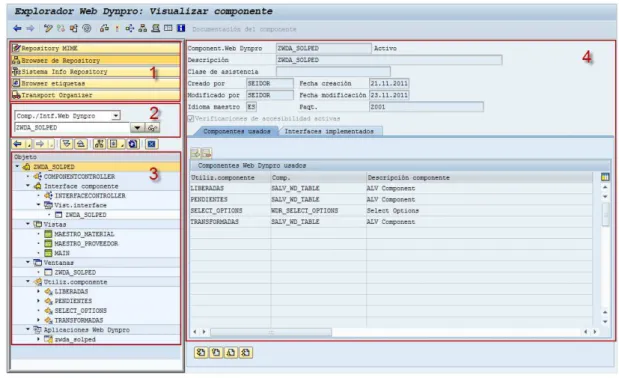The width and height of the screenshot is (619, 378).
Task: Activate the component with the red matchstick icon
Action: click(117, 28)
